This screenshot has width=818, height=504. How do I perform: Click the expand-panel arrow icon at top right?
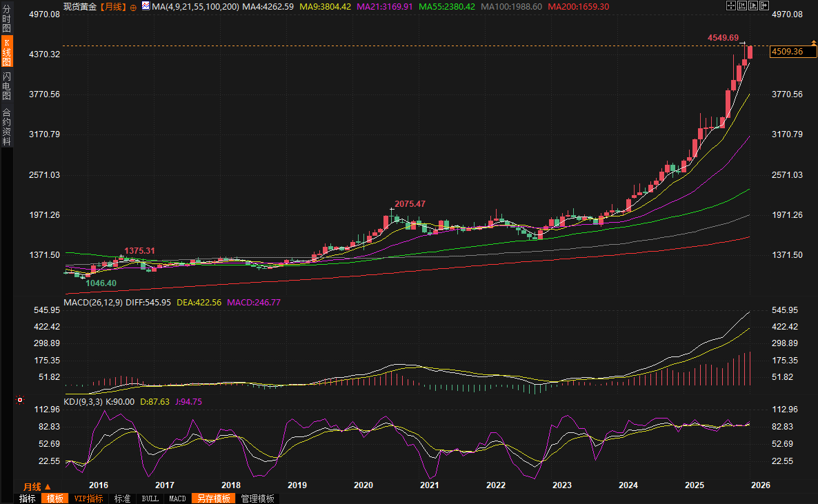coord(765,6)
